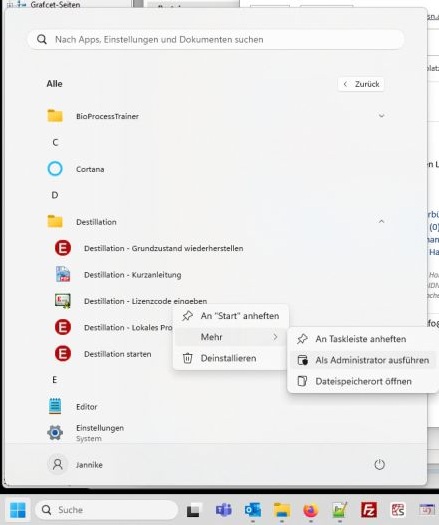
Task: Click the Destillation folder icon
Action: (55, 222)
